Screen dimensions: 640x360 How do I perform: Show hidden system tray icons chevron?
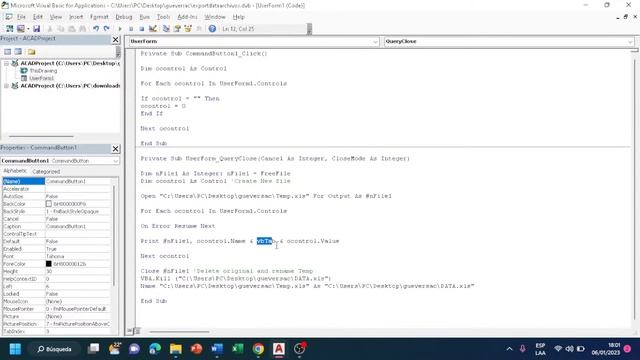pyautogui.click(x=509, y=349)
